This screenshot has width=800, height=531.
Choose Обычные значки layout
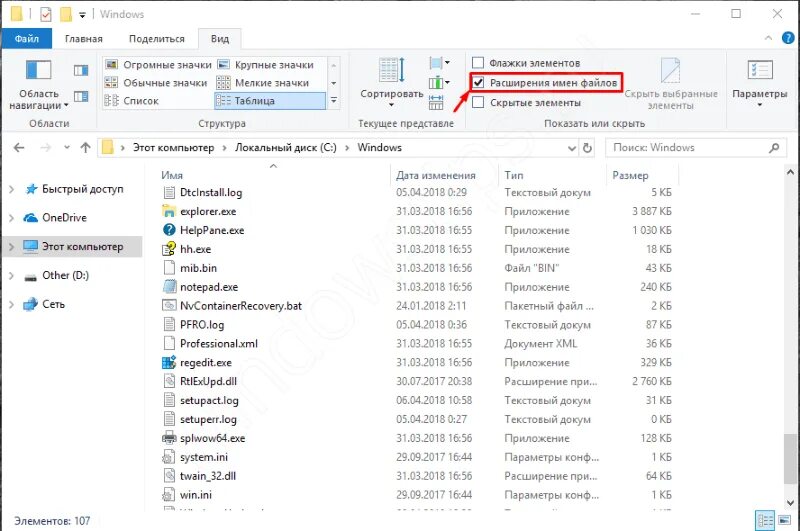click(156, 83)
